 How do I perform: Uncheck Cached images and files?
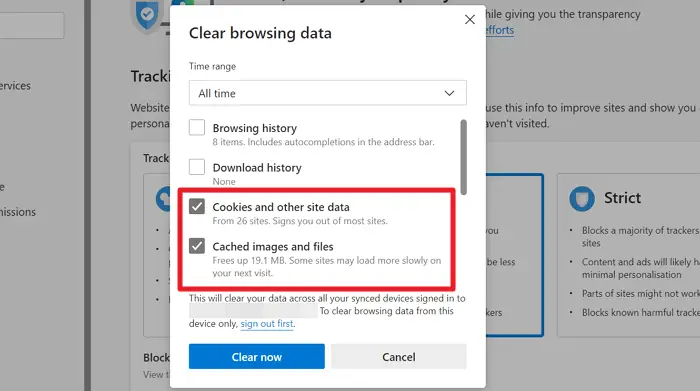tap(197, 245)
